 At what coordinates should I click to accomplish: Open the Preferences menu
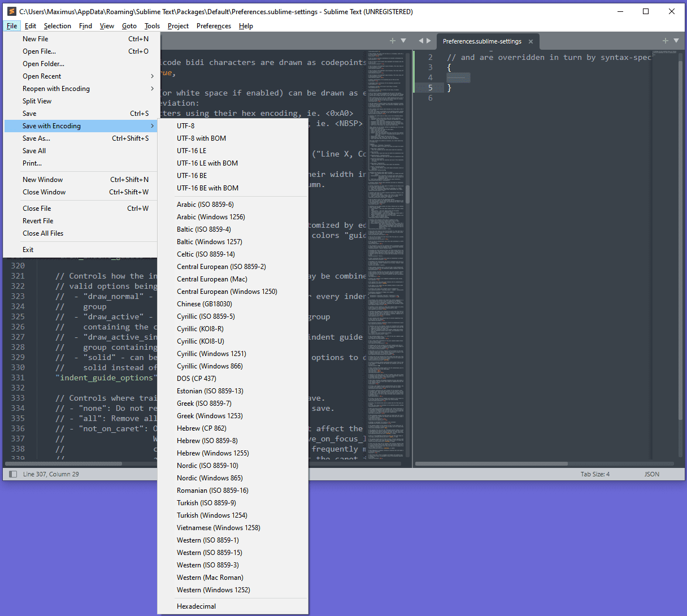pyautogui.click(x=214, y=26)
